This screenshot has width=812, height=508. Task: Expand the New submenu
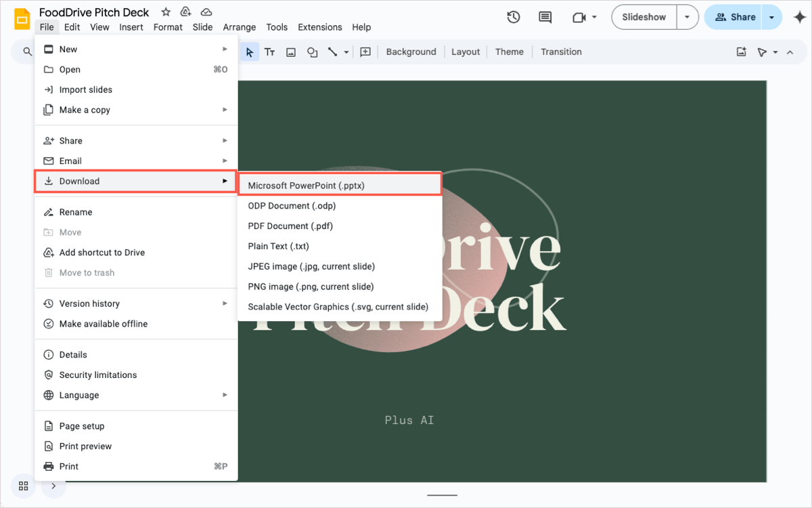tap(225, 49)
